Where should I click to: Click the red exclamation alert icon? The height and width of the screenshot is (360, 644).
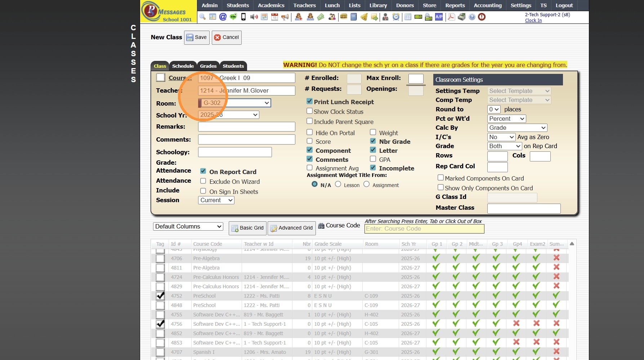click(482, 17)
